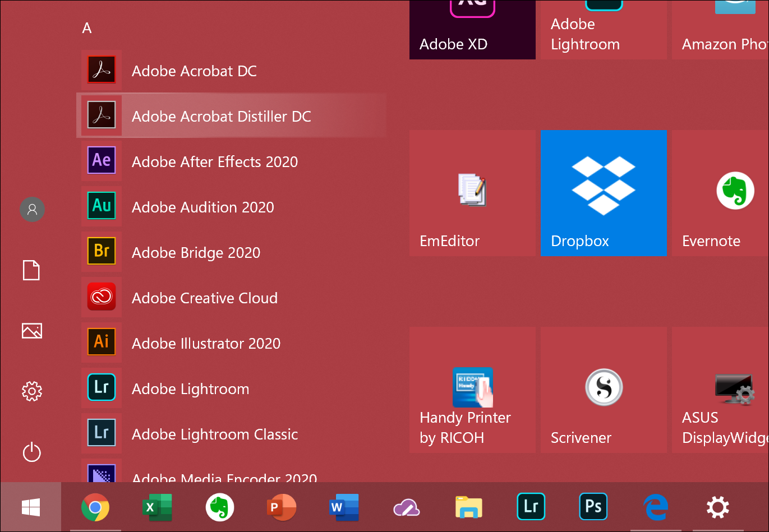Open the Adobe Lightroom tile
769x532 pixels.
click(x=604, y=30)
